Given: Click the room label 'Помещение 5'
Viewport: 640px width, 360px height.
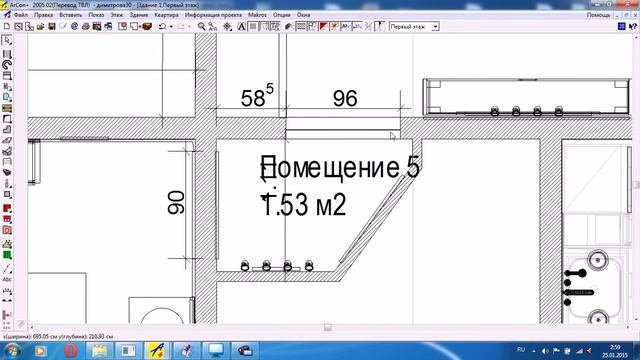Looking at the screenshot, I should click(x=340, y=167).
